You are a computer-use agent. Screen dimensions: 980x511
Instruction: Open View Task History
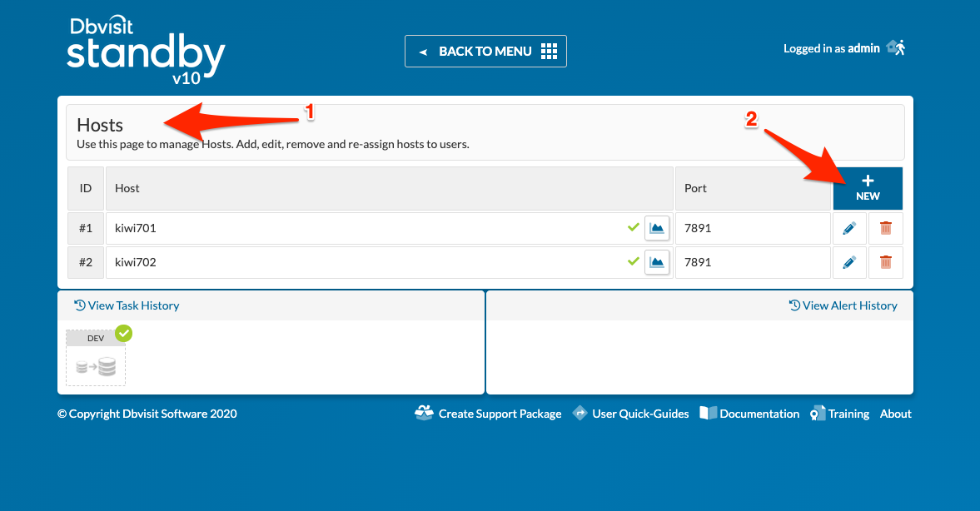(127, 305)
